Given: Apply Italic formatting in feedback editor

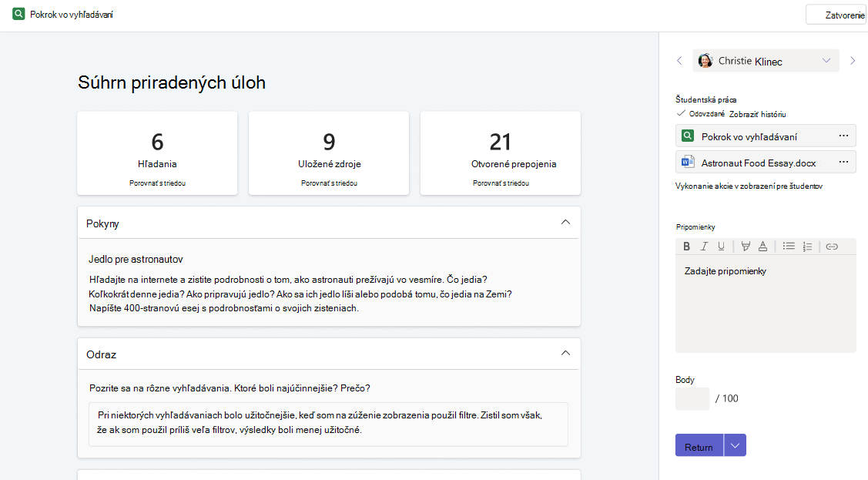Looking at the screenshot, I should click(704, 247).
